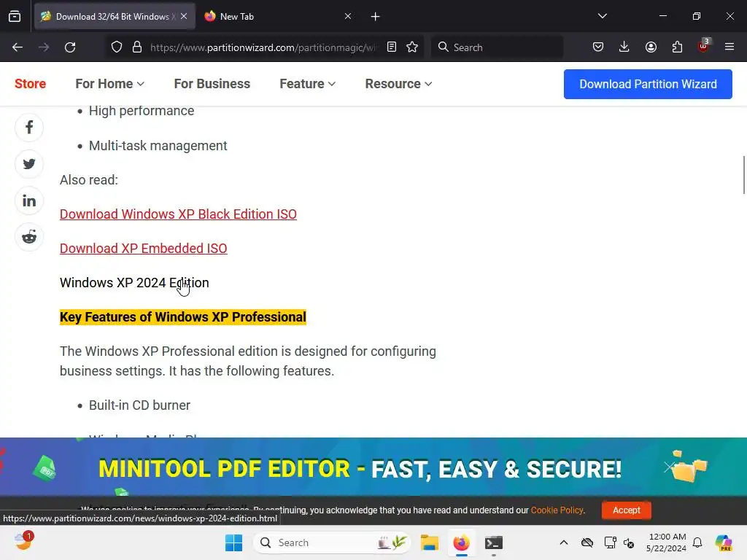The image size is (747, 560).
Task: Click Firefox icon in taskbar
Action: [461, 542]
